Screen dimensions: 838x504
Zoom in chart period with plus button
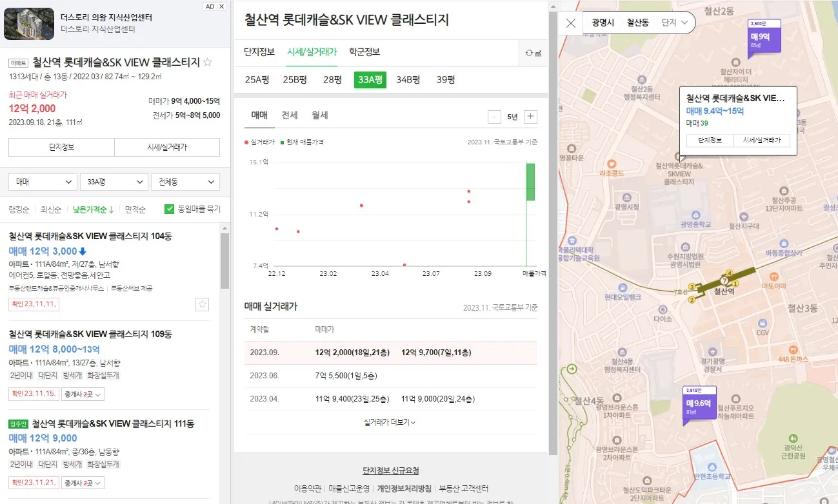click(x=530, y=117)
